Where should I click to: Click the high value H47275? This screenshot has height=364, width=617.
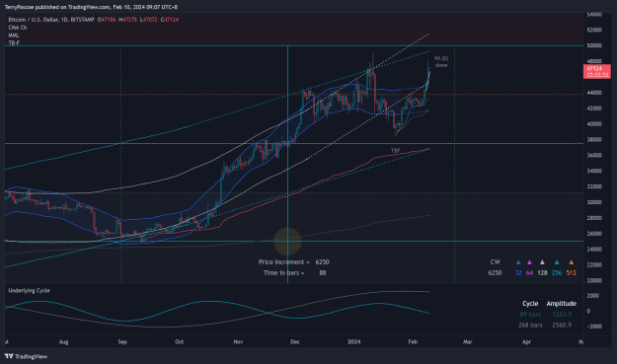pos(128,20)
